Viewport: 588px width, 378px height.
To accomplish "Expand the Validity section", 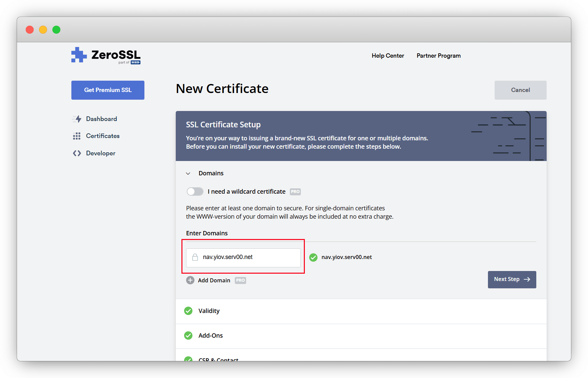I will [209, 311].
